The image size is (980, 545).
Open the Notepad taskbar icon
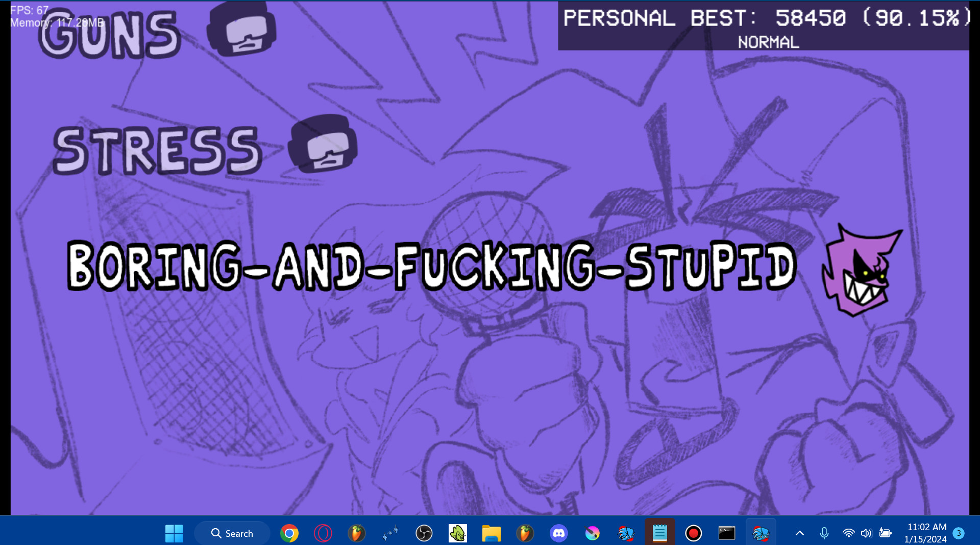660,533
